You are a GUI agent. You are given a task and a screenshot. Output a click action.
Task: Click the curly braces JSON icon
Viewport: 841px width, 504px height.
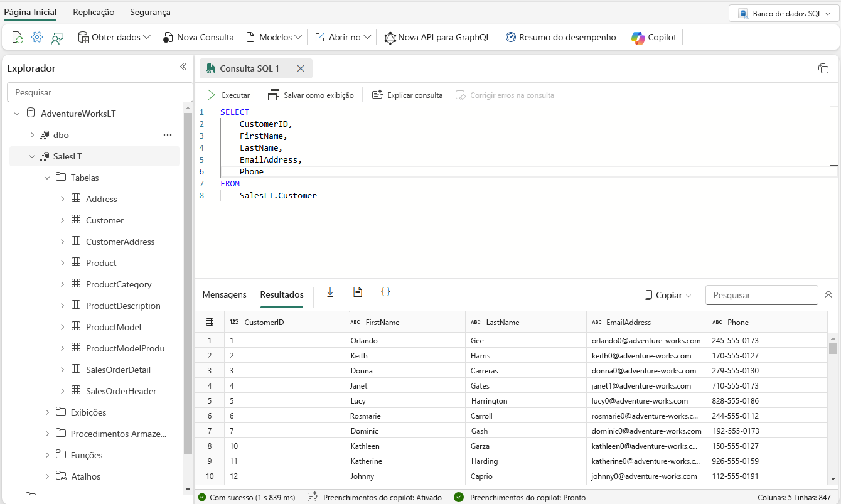pyautogui.click(x=386, y=292)
